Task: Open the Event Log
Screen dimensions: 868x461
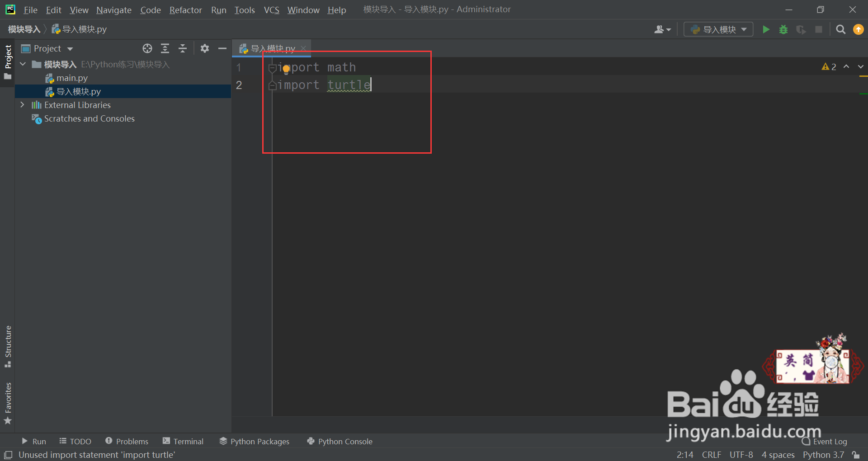Action: [825, 442]
